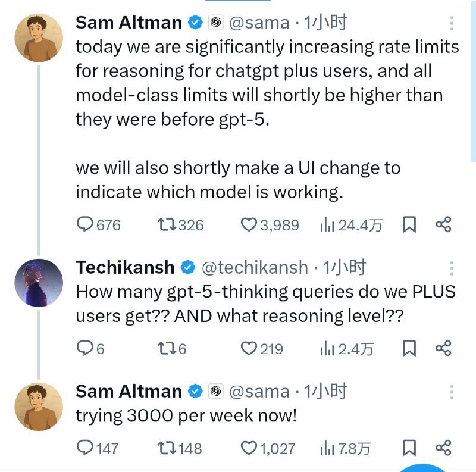Open more options on Techikansh's tweet
The width and height of the screenshot is (476, 472).
452,268
